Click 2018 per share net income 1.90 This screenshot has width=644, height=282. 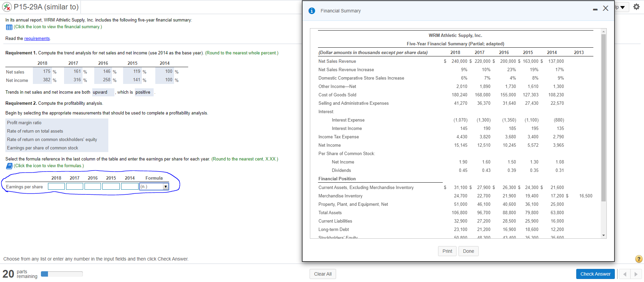click(463, 162)
